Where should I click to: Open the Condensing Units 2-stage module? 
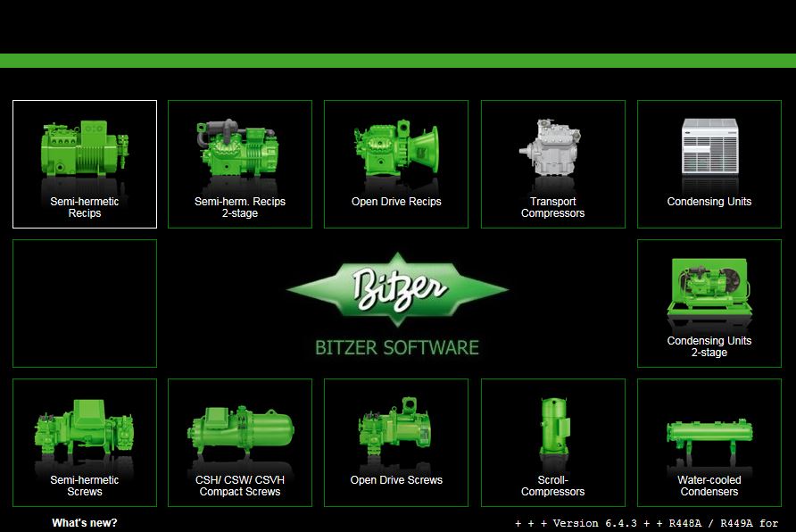tap(709, 303)
